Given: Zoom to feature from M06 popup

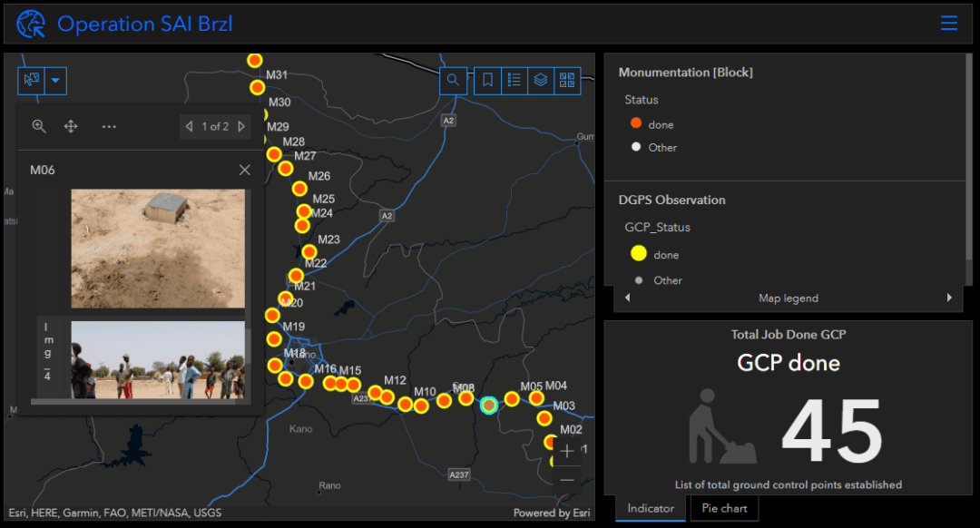Looking at the screenshot, I should [x=38, y=126].
